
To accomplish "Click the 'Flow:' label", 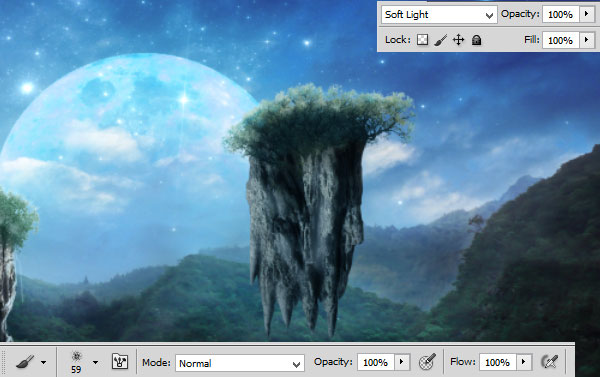I will [463, 362].
